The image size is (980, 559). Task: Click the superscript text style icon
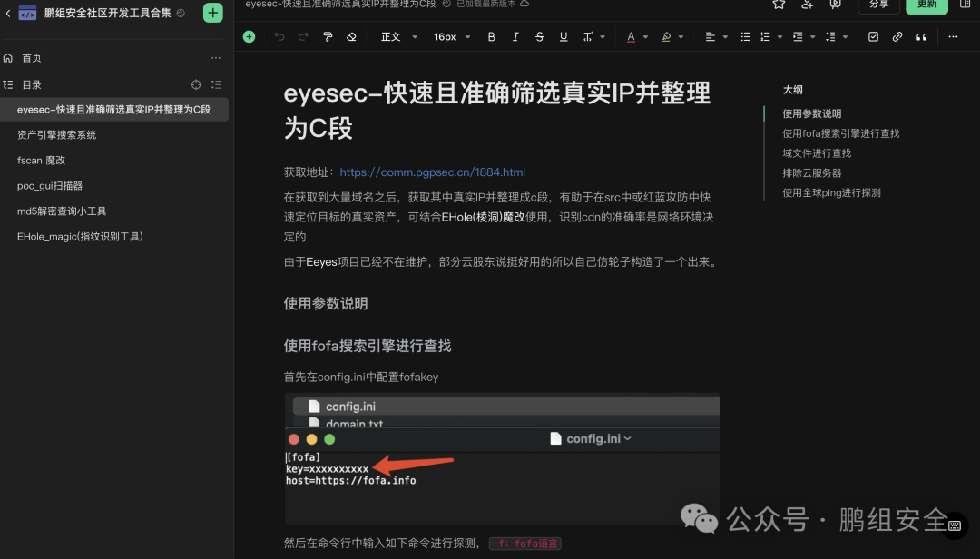click(x=587, y=37)
